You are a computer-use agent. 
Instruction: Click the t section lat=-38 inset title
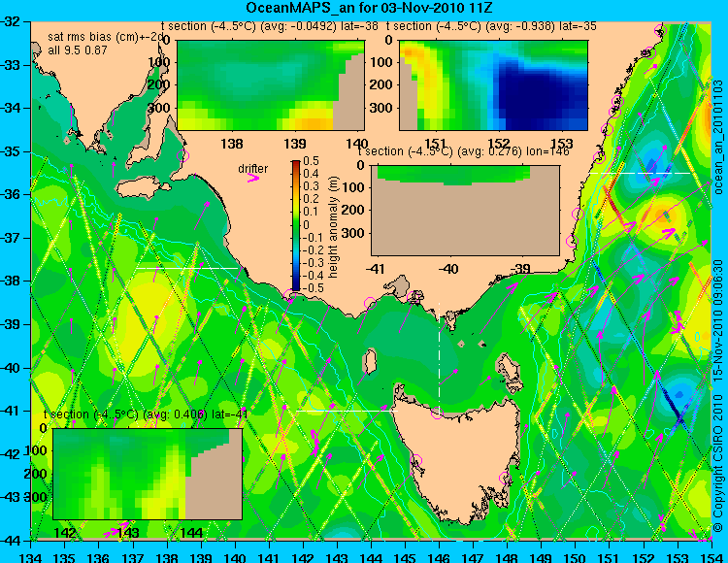270,26
